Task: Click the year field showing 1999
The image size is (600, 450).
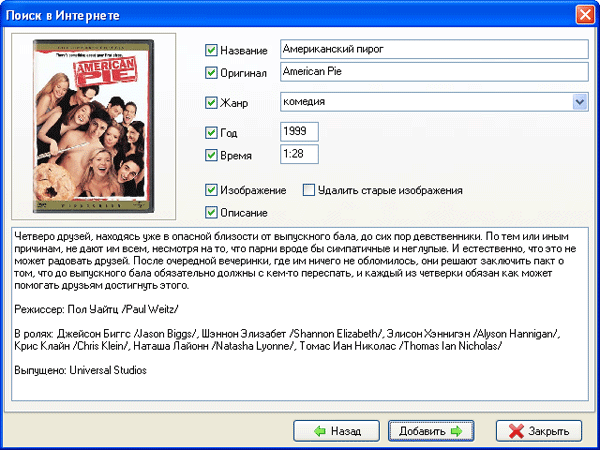Action: [299, 132]
